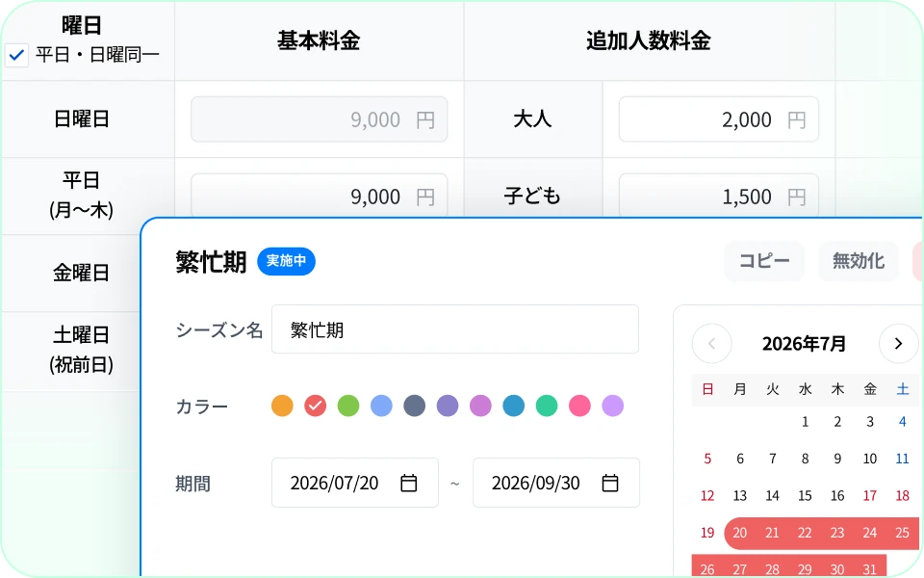Select July 5 in the calendar
Image resolution: width=924 pixels, height=578 pixels.
[707, 459]
